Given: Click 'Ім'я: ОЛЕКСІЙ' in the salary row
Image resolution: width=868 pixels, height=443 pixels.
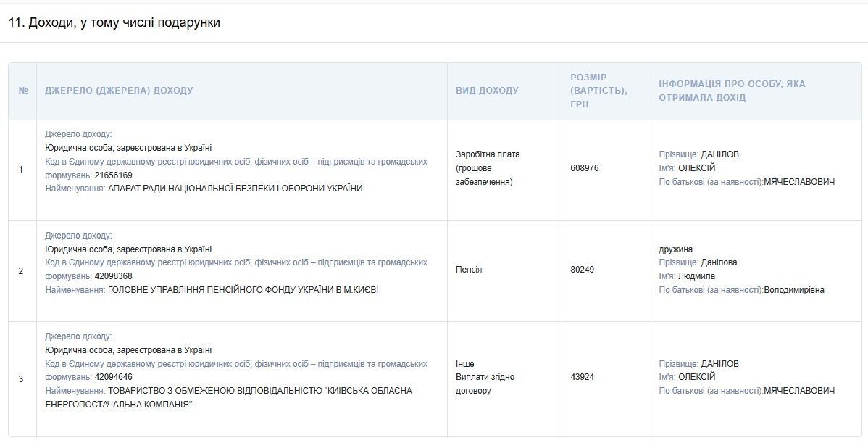Looking at the screenshot, I should [687, 168].
